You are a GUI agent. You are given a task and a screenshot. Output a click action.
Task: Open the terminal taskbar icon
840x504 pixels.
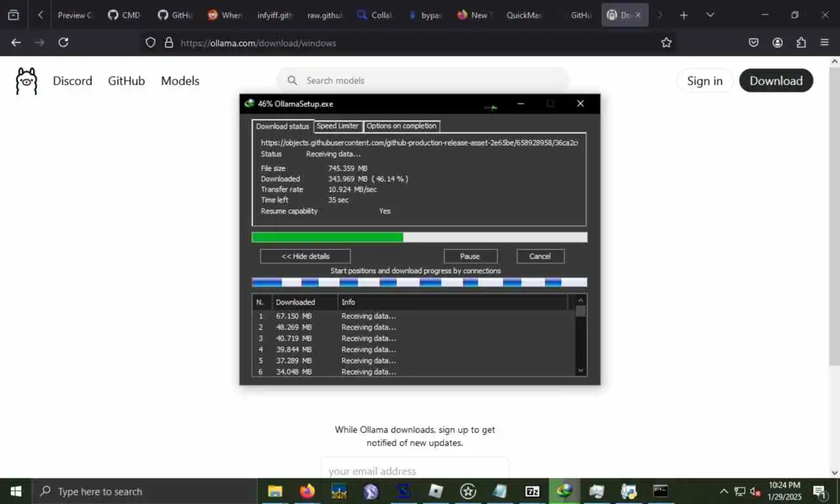tap(661, 491)
